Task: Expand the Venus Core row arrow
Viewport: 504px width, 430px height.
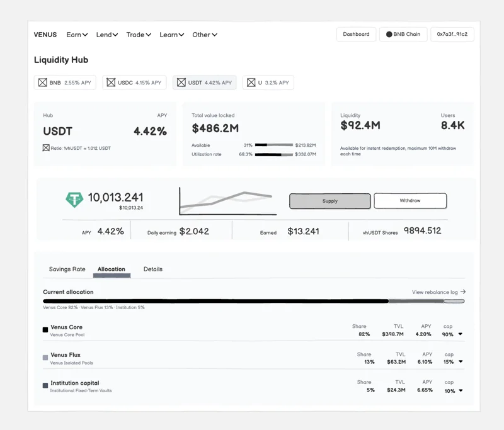Action: click(461, 334)
